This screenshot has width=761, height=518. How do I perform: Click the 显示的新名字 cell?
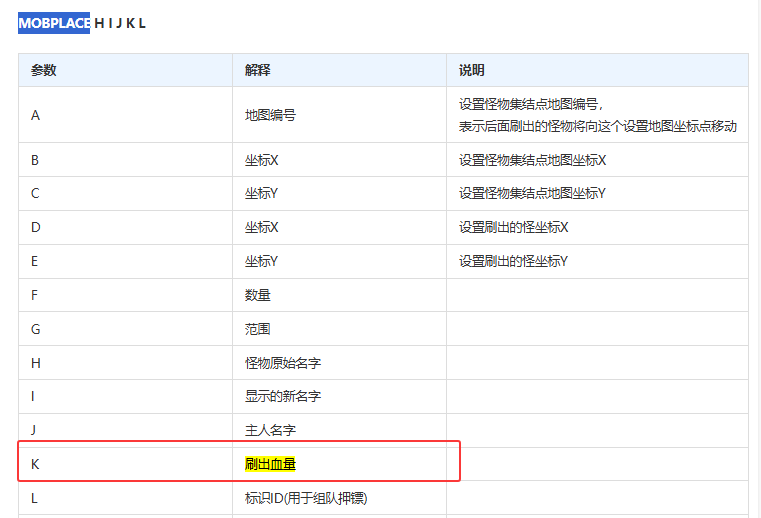[x=283, y=397]
